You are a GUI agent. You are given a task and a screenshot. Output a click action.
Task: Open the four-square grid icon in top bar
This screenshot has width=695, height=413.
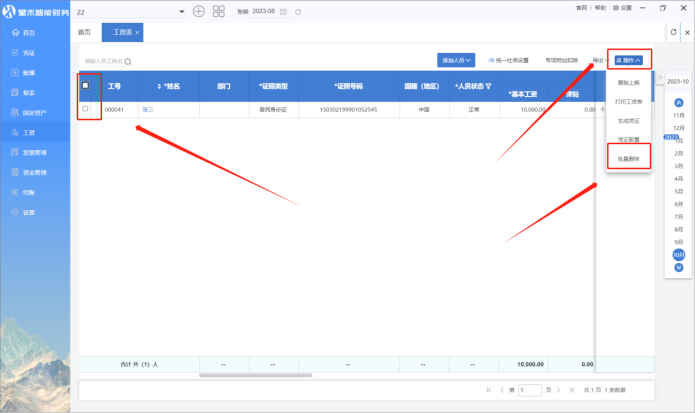tap(220, 11)
